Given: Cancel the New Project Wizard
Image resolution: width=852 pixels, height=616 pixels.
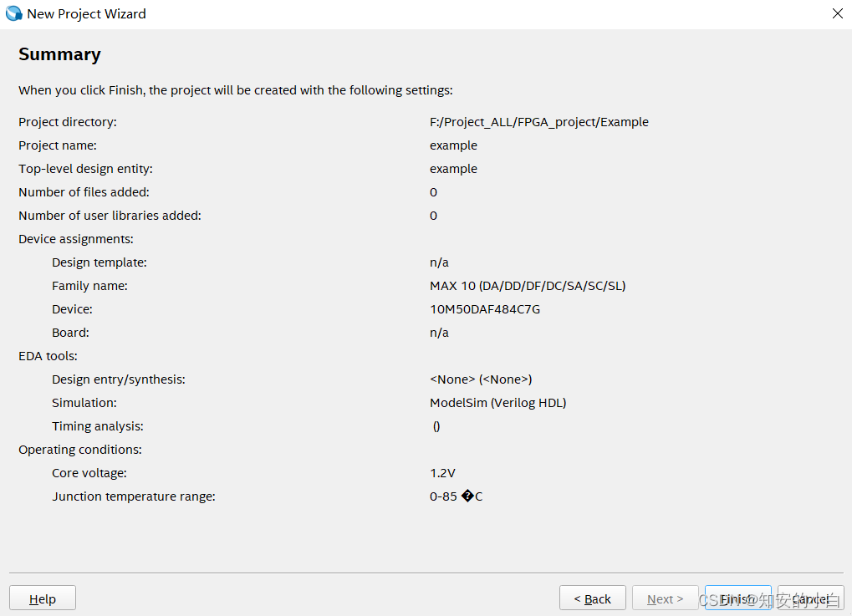Looking at the screenshot, I should pos(811,598).
